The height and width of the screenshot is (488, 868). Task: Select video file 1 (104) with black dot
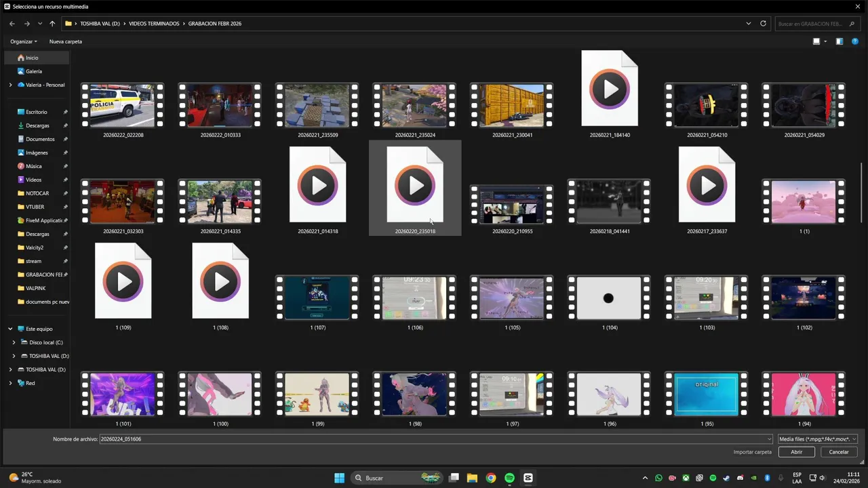click(609, 298)
